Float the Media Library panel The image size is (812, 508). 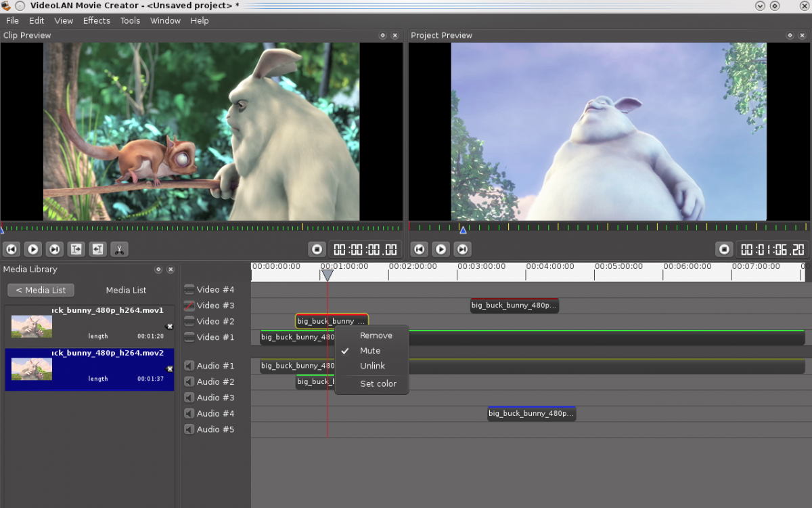(x=158, y=270)
